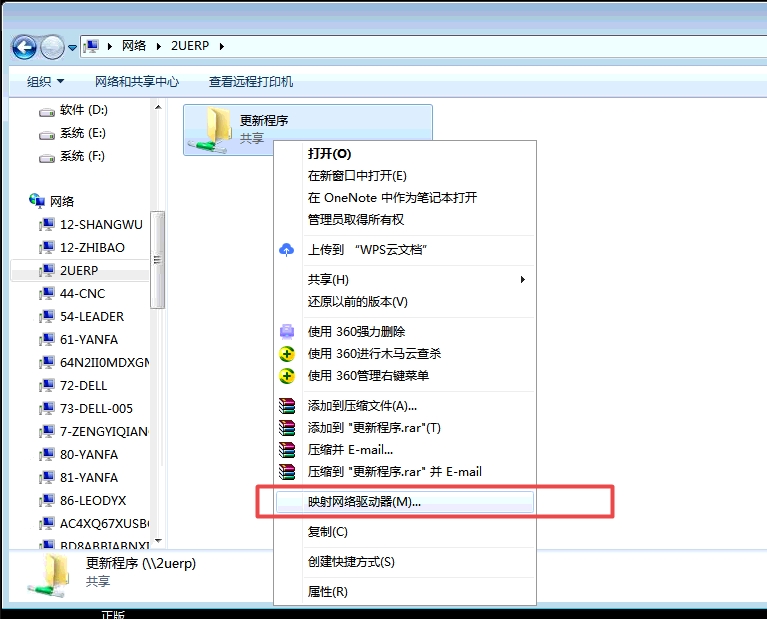Open the recent pages dropdown arrow
The height and width of the screenshot is (619, 767).
(x=73, y=47)
